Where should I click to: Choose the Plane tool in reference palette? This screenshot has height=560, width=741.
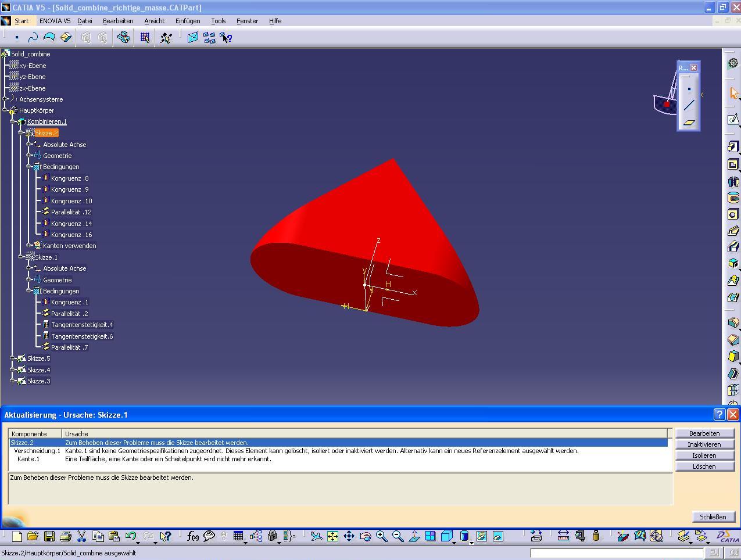[x=689, y=122]
